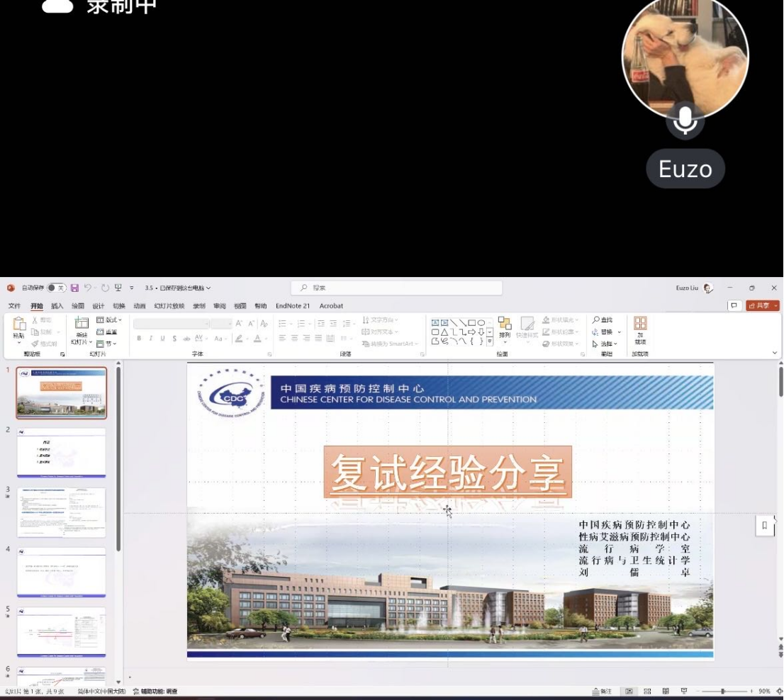This screenshot has width=784, height=700.
Task: Start slideshow from status bar icon
Action: (684, 691)
